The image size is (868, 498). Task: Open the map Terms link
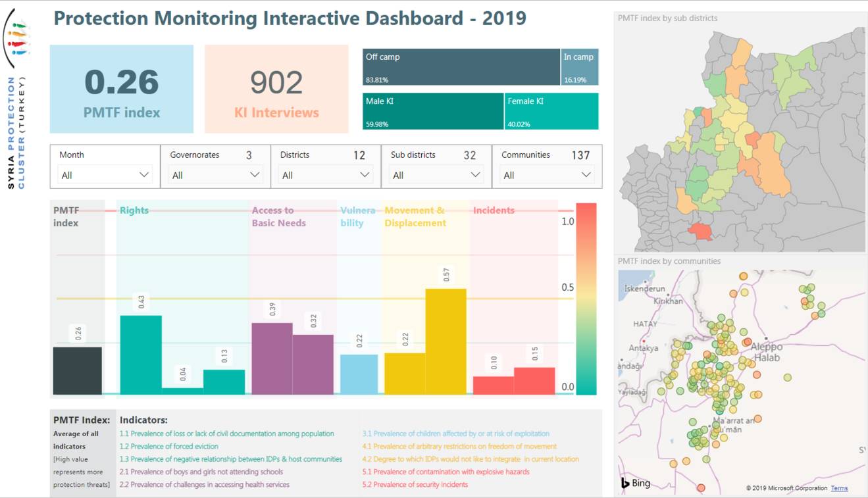tap(839, 488)
